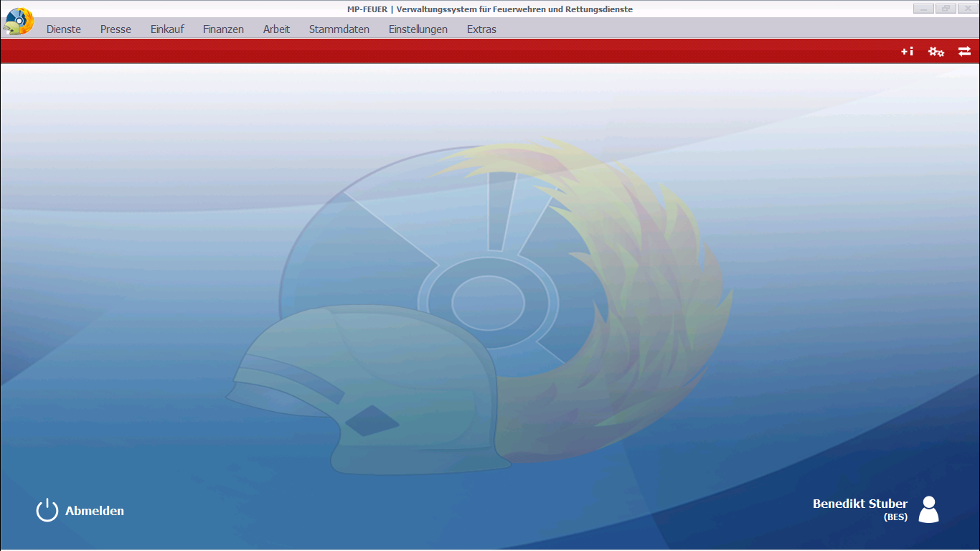
Task: Click the plus info icon in red bar
Action: click(x=908, y=52)
